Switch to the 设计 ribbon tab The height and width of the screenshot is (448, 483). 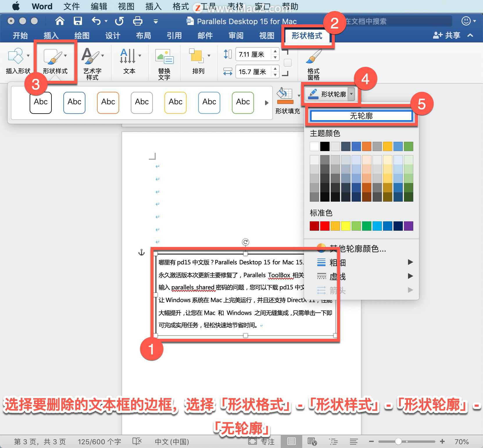point(113,35)
